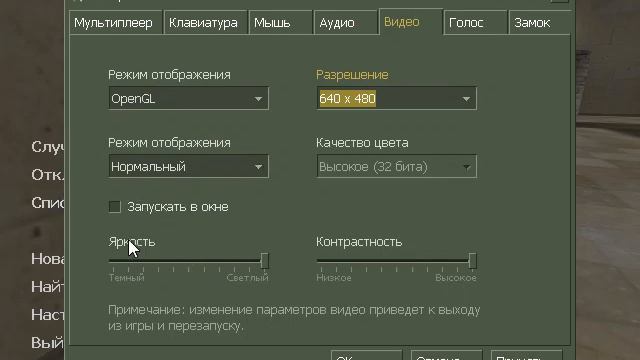This screenshot has width=640, height=360.
Task: Open the OpenGL renderer dropdown
Action: 189,98
